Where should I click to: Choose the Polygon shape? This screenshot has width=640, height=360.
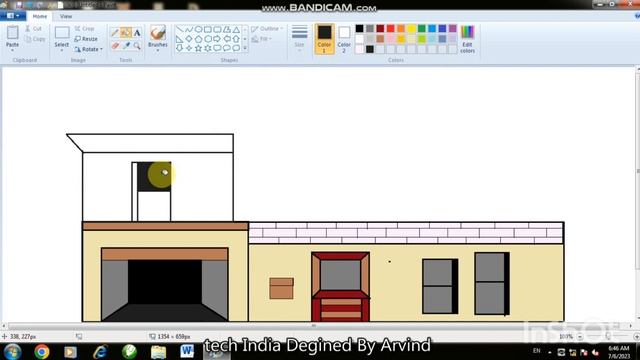point(227,29)
